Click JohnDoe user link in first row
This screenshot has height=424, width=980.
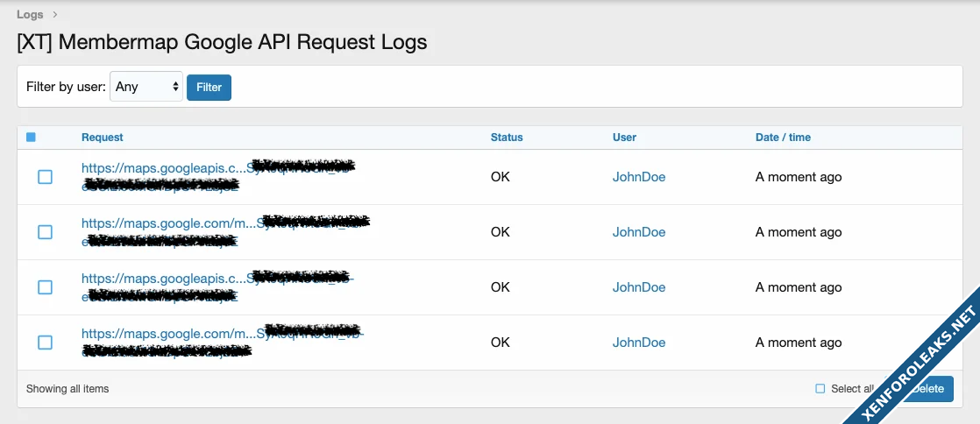pyautogui.click(x=638, y=177)
